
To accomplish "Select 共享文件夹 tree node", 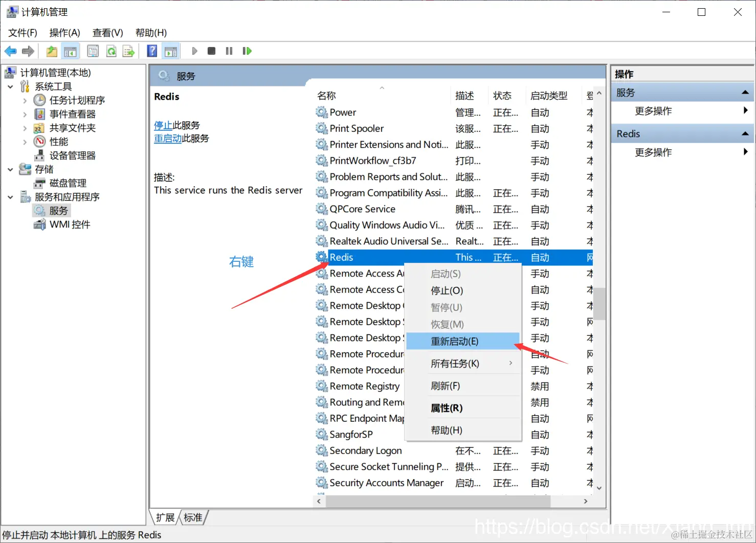I will [72, 128].
